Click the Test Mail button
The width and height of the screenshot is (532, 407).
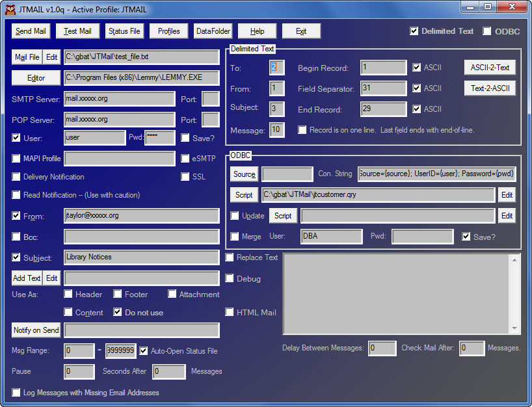click(77, 31)
